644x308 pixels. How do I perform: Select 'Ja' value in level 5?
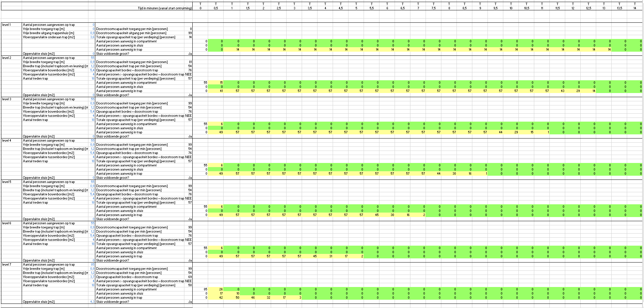click(x=190, y=219)
